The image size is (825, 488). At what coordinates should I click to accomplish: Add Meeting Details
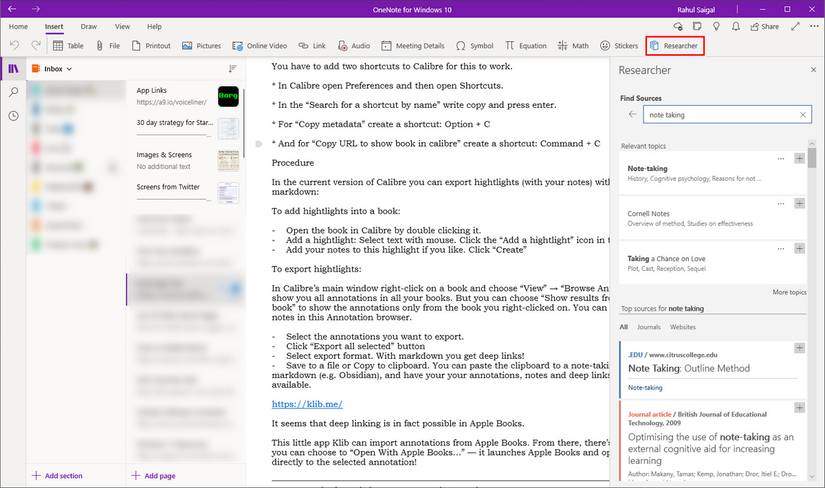413,46
